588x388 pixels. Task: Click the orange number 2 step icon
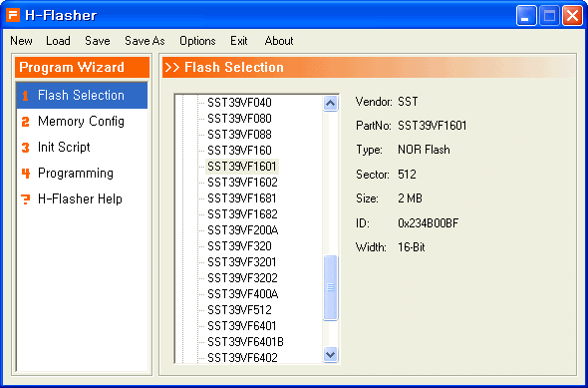coord(25,122)
